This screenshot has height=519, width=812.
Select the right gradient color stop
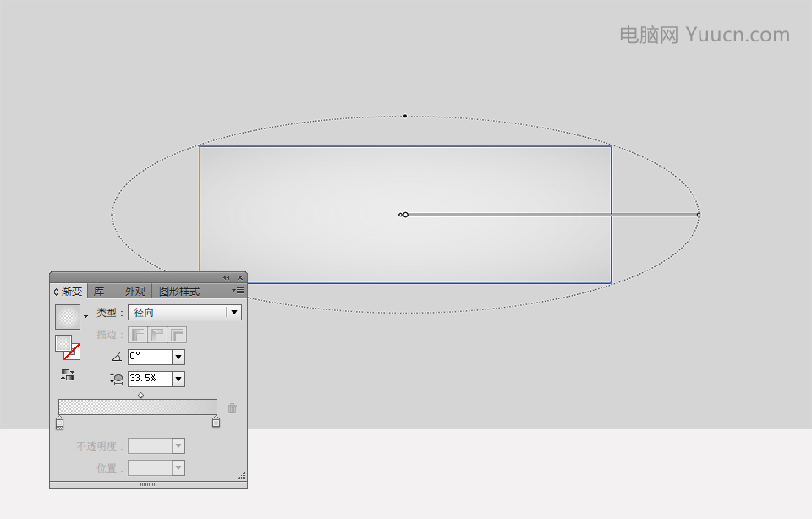(216, 422)
